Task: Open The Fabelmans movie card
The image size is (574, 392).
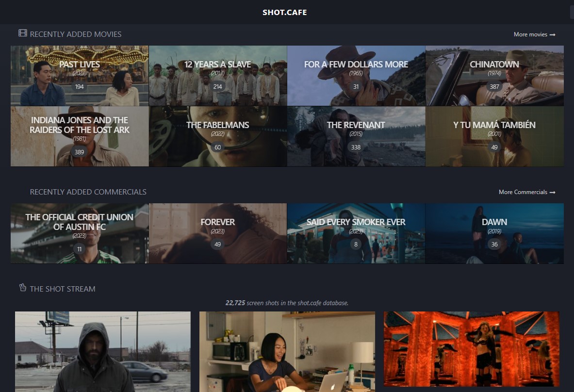Action: (218, 136)
